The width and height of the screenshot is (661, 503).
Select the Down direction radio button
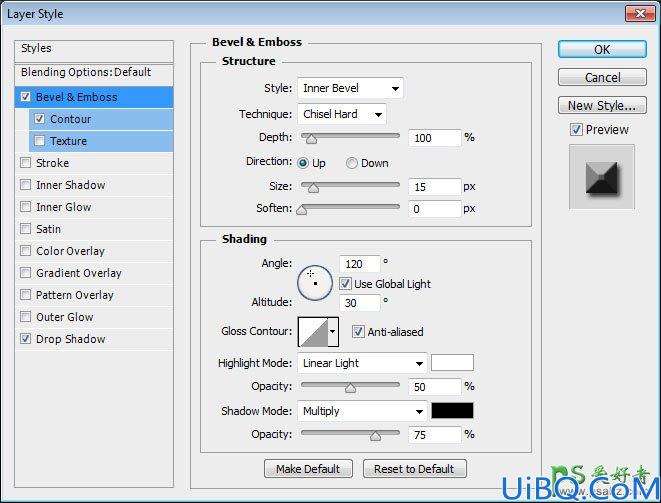352,163
